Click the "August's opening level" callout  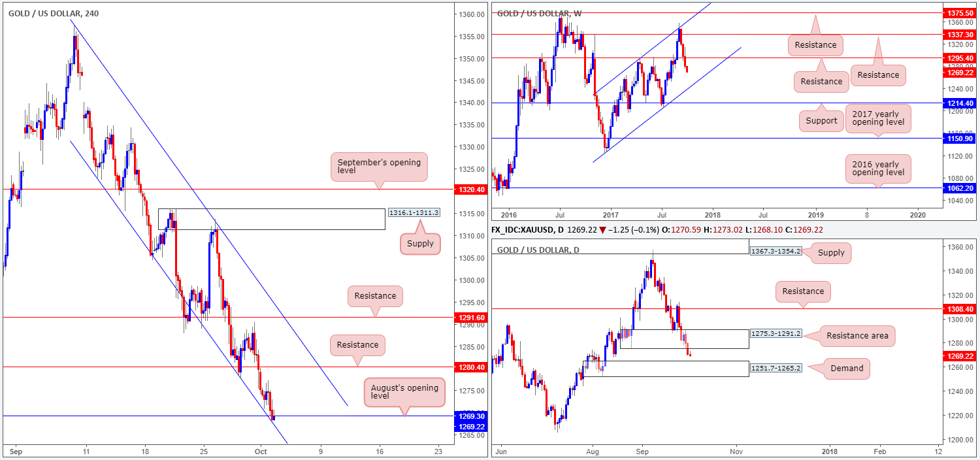[x=405, y=391]
